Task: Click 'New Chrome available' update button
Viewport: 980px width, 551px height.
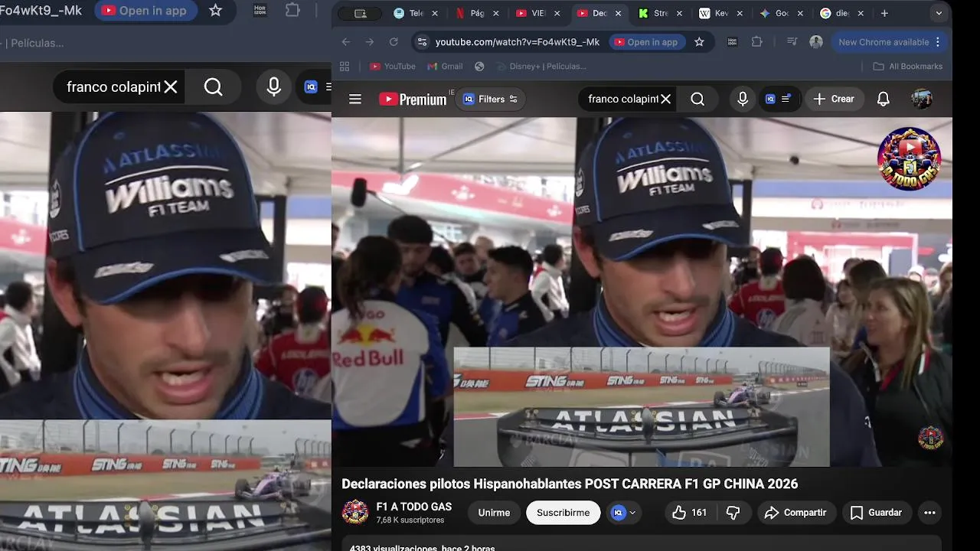Action: point(883,42)
